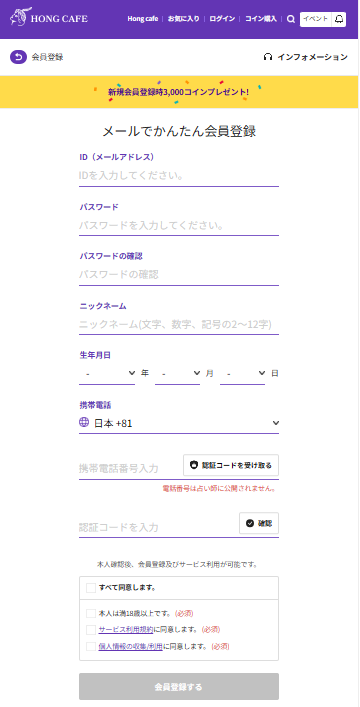Open ログイン in top navigation

coord(222,19)
